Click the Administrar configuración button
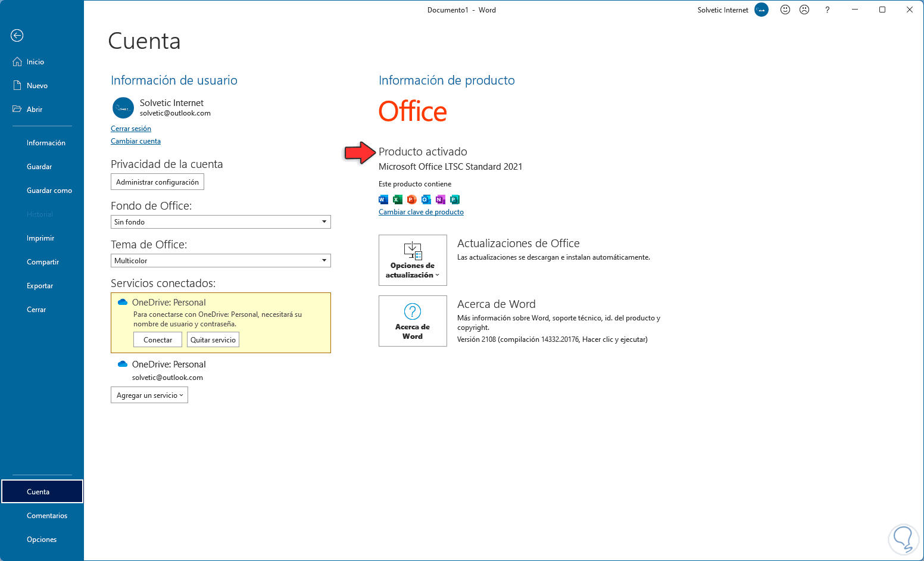924x561 pixels. [x=157, y=182]
